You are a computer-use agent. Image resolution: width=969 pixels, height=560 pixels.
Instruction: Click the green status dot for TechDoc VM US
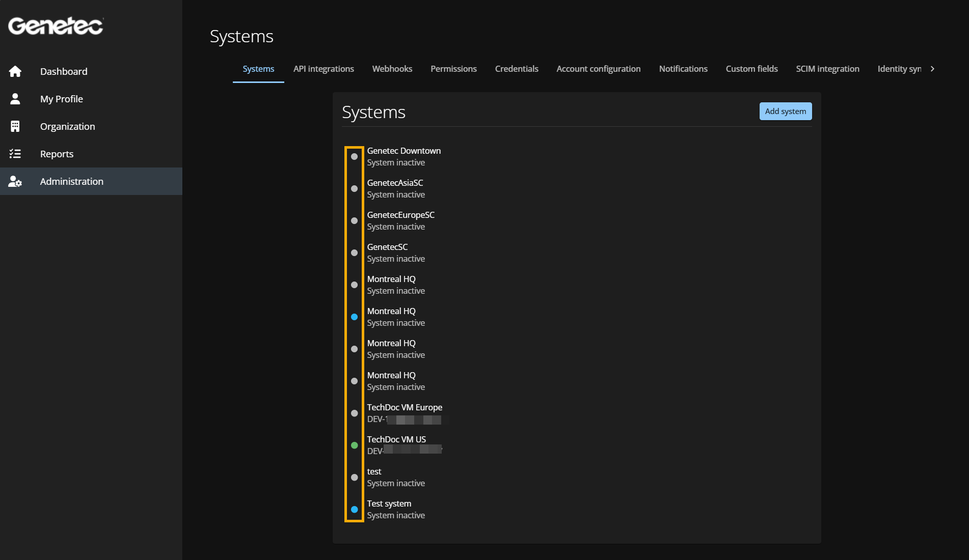(x=355, y=445)
